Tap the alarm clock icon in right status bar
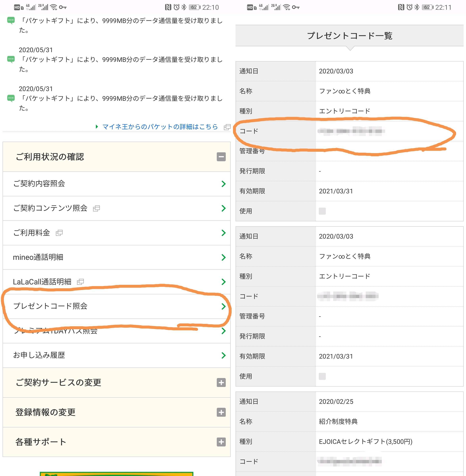Viewport: 466px width, 476px height. tap(409, 7)
